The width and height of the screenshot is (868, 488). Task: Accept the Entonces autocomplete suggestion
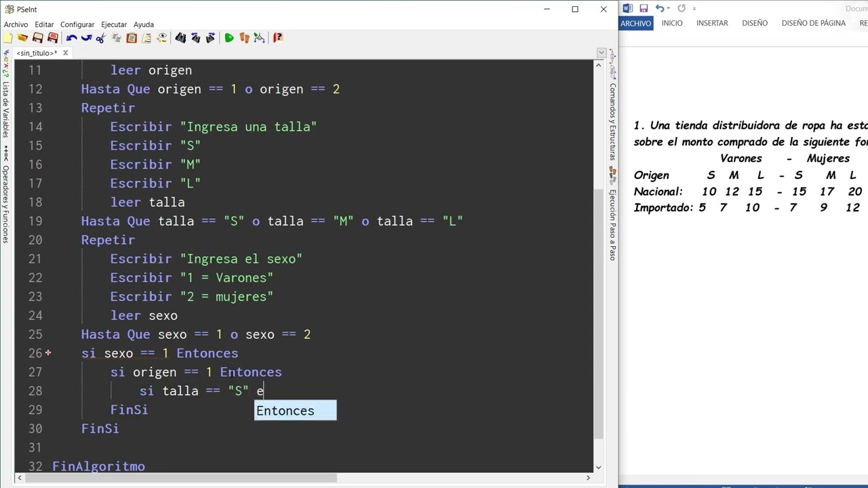pos(295,411)
